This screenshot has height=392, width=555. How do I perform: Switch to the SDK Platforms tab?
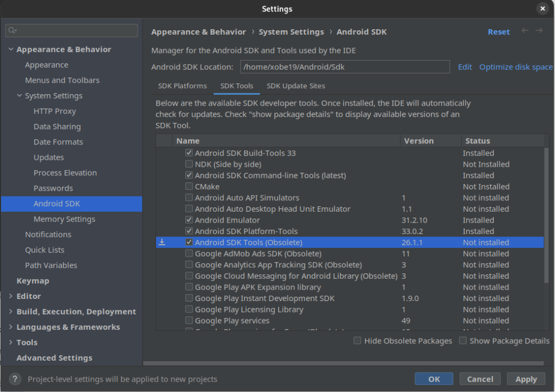(182, 86)
